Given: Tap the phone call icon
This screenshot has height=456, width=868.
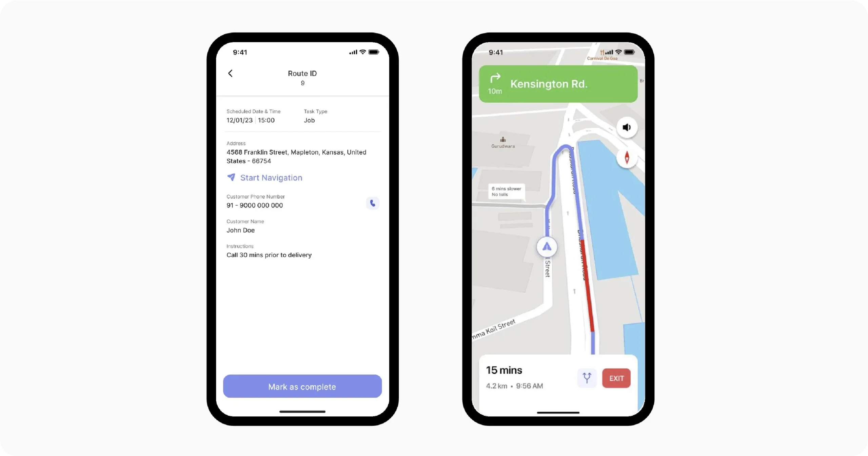Looking at the screenshot, I should click(x=373, y=203).
